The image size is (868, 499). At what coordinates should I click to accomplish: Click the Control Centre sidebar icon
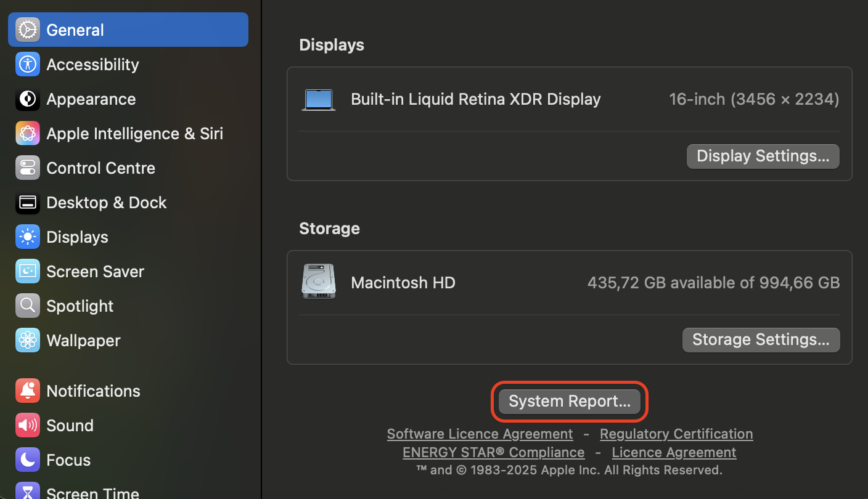click(27, 168)
